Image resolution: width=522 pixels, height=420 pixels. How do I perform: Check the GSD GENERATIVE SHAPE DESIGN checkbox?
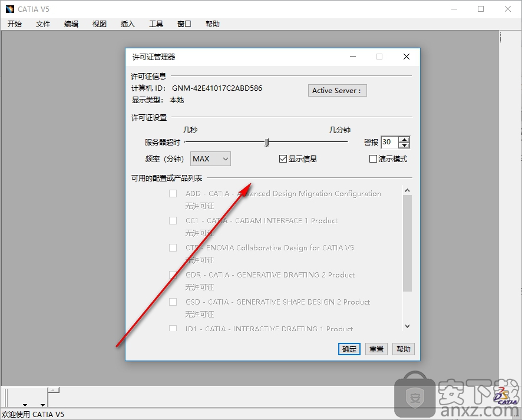[173, 302]
